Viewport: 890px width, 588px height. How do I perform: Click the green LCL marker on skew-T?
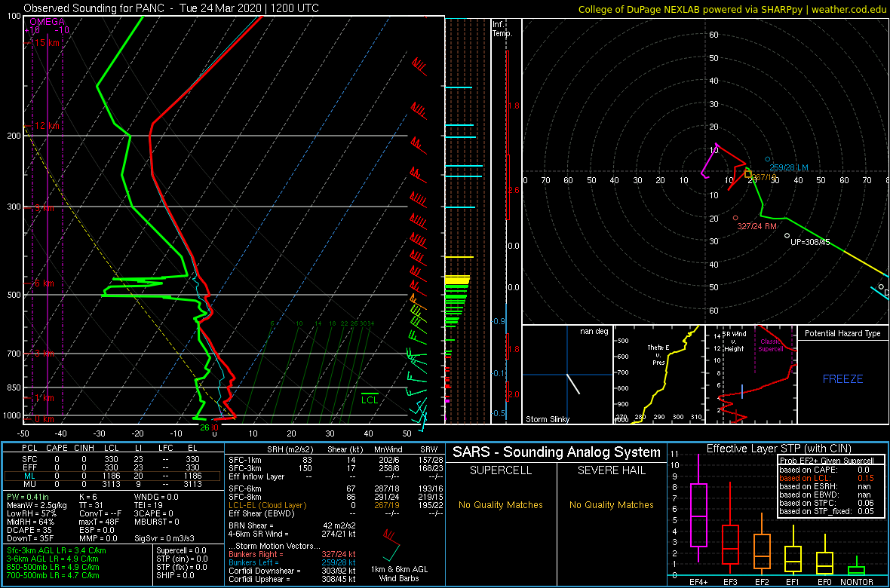pos(370,399)
